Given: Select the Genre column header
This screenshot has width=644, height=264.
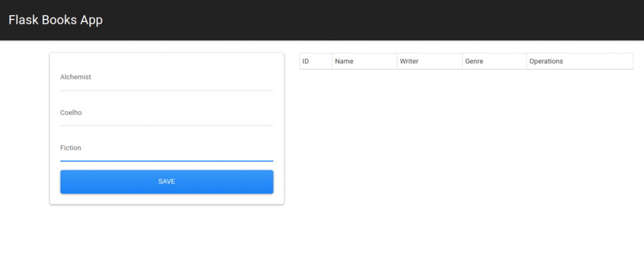Looking at the screenshot, I should click(x=494, y=61).
